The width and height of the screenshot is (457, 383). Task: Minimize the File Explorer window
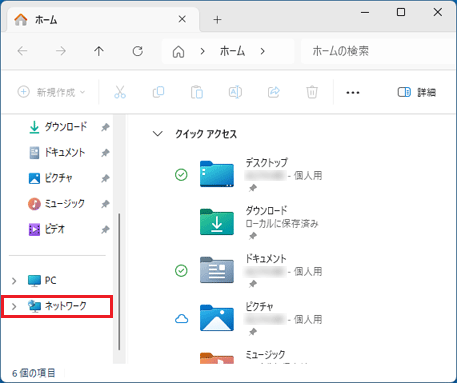pos(365,13)
